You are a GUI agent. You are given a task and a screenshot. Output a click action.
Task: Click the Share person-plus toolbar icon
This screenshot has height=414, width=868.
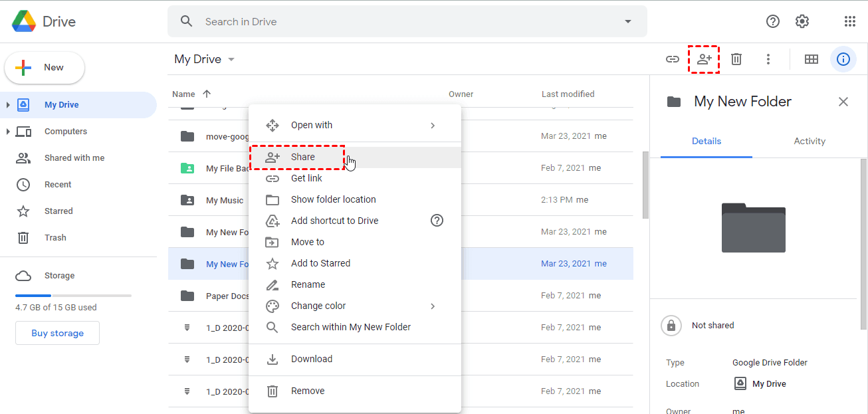[705, 59]
